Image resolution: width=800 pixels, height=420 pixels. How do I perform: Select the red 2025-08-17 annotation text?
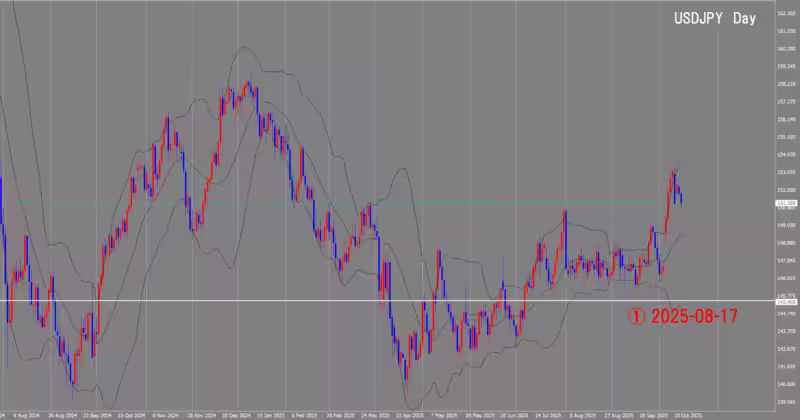tap(695, 315)
